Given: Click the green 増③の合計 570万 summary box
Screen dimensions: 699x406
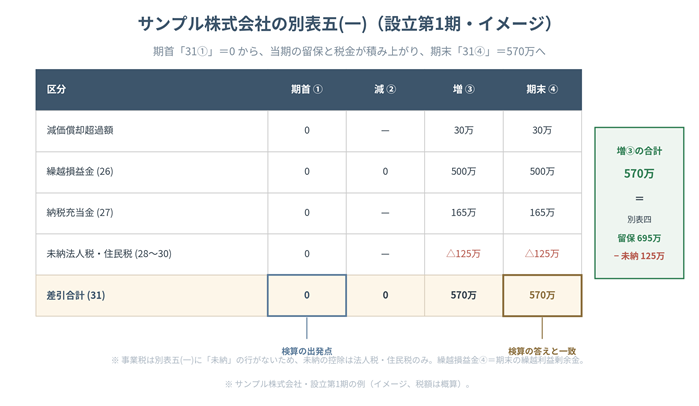Looking at the screenshot, I should [x=639, y=203].
